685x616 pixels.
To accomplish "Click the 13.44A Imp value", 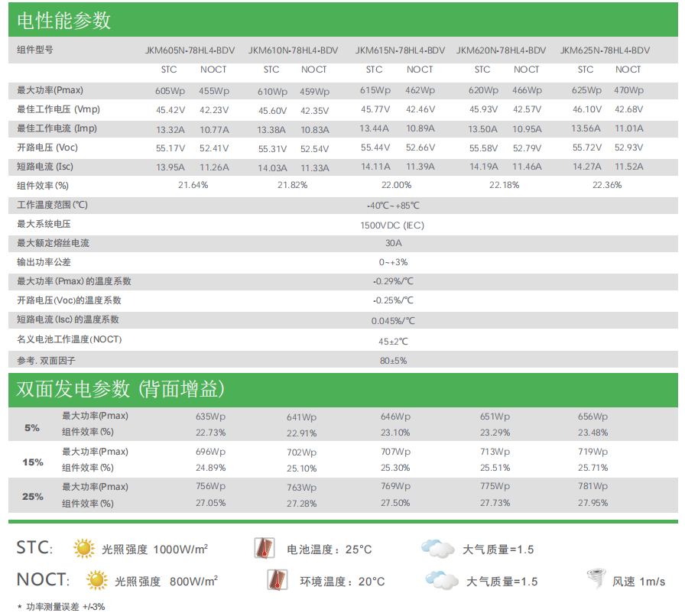I will point(374,128).
